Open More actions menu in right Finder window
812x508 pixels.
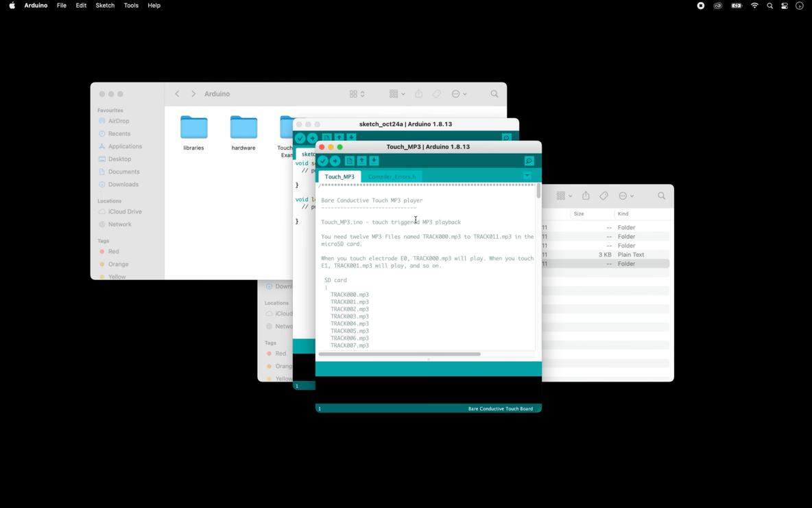click(x=626, y=196)
